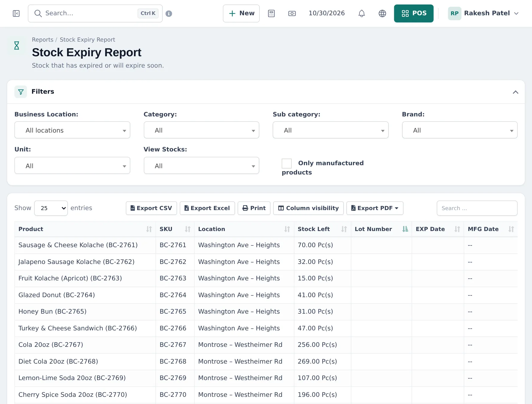
Task: Click the RP user avatar
Action: tap(454, 13)
